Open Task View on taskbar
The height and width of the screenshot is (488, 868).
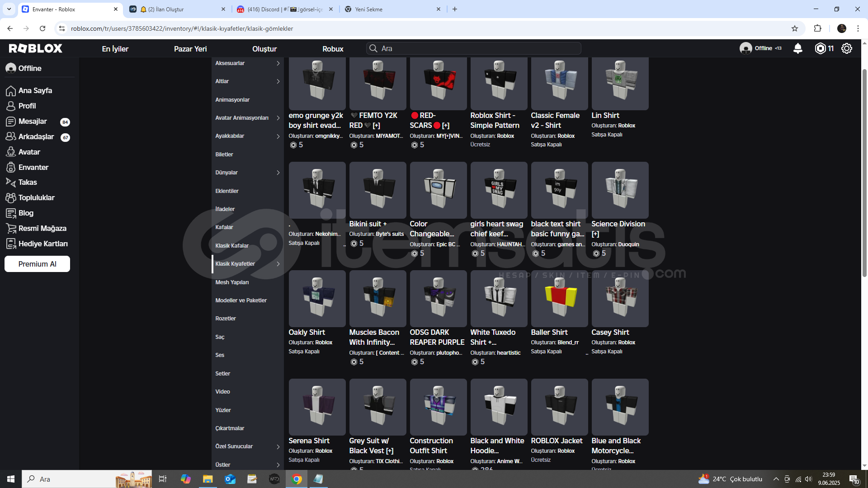(163, 479)
